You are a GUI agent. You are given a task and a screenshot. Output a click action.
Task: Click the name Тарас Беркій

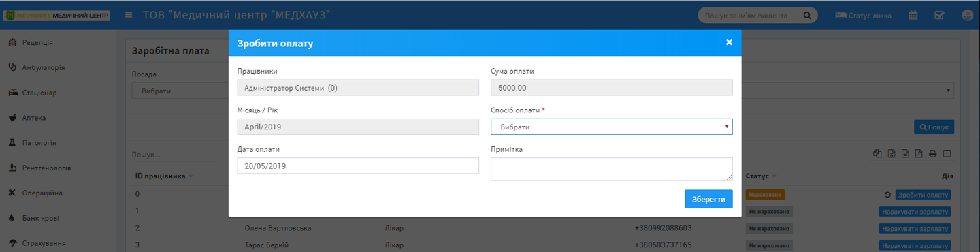[x=267, y=245]
